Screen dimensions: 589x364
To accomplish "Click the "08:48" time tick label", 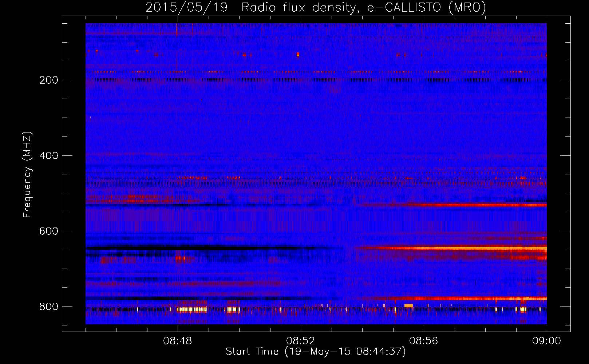I will (x=178, y=341).
